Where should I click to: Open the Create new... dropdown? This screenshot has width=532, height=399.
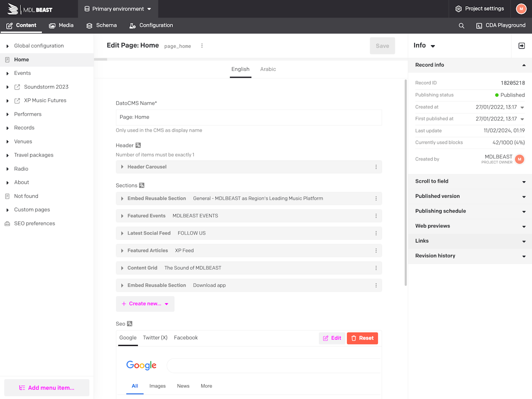tap(145, 304)
